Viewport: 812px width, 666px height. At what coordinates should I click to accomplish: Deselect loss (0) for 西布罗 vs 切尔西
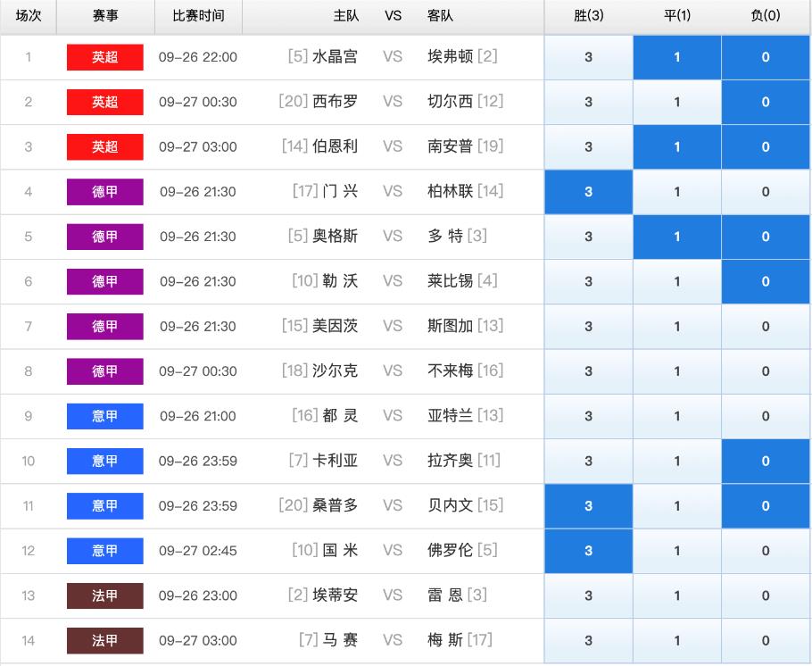pos(766,102)
